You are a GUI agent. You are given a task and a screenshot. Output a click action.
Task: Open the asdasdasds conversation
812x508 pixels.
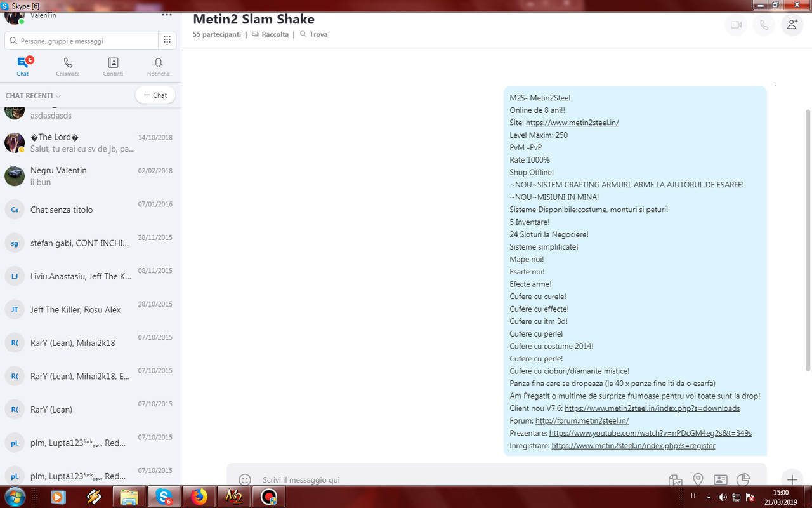[90, 114]
